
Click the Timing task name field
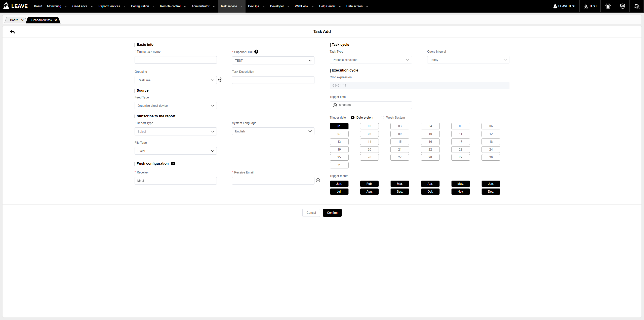(176, 60)
